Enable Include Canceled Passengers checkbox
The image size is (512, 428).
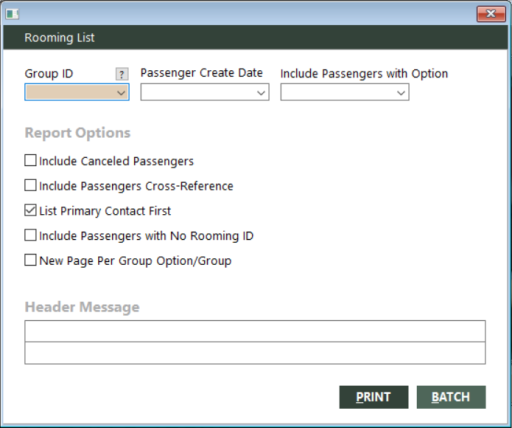pos(30,160)
